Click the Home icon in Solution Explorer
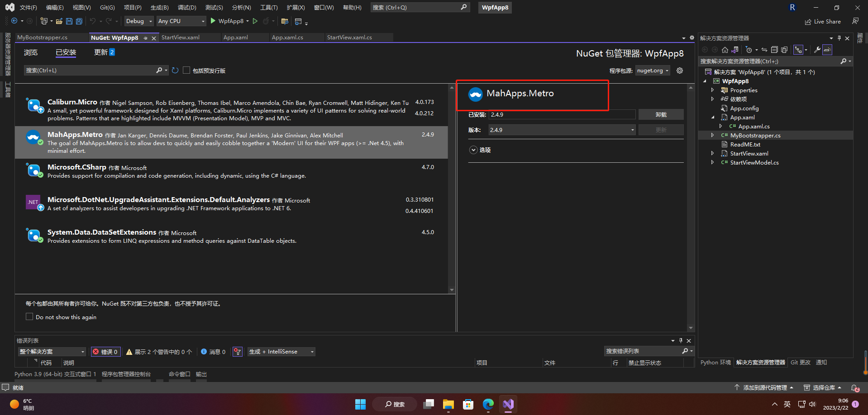 tap(725, 50)
